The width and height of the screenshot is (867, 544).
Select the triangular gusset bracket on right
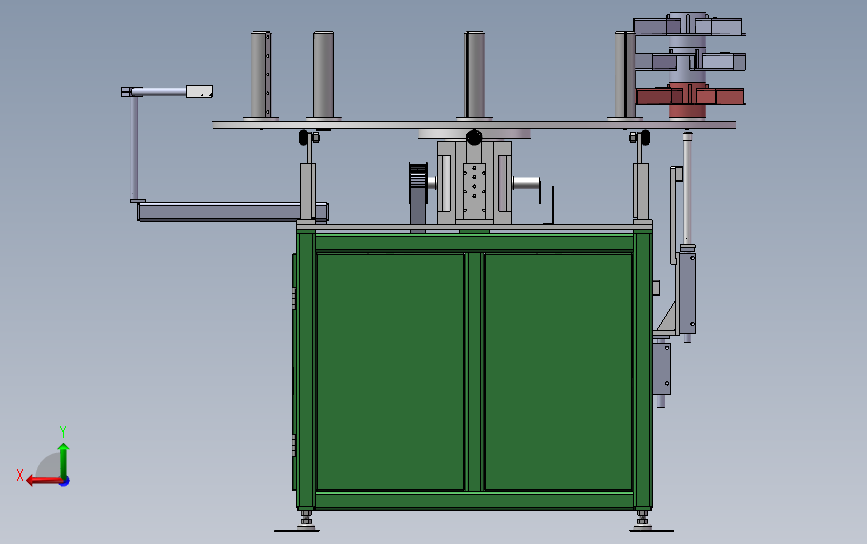[x=667, y=318]
